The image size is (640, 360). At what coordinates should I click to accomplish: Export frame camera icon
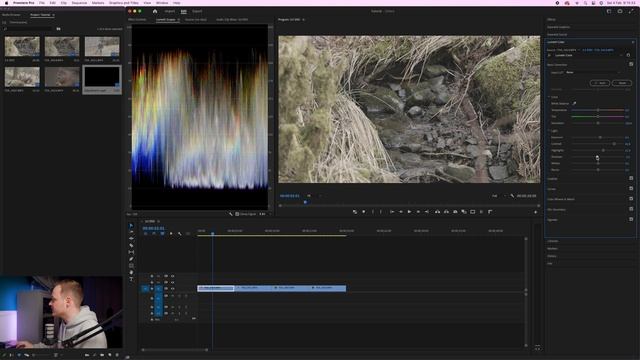(x=455, y=212)
